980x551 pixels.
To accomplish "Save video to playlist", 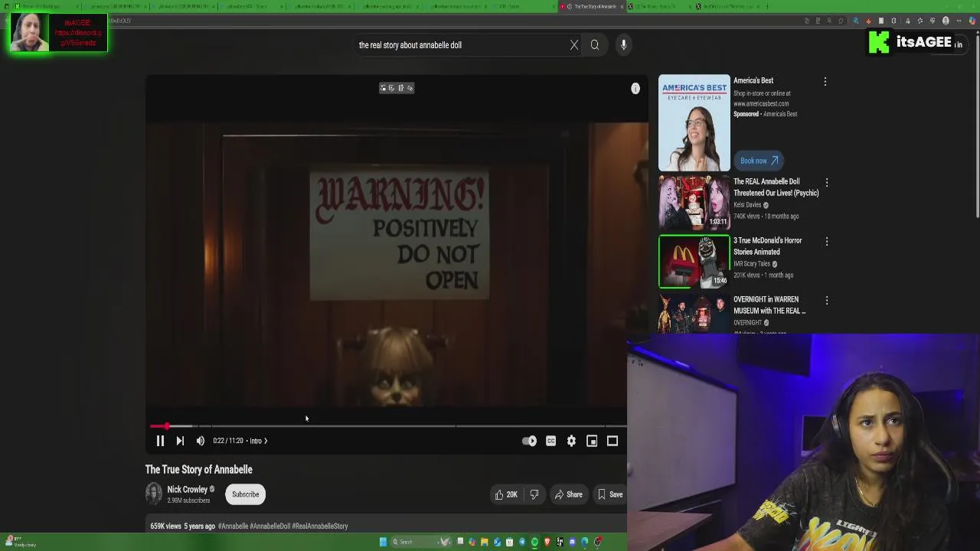I will pyautogui.click(x=610, y=494).
